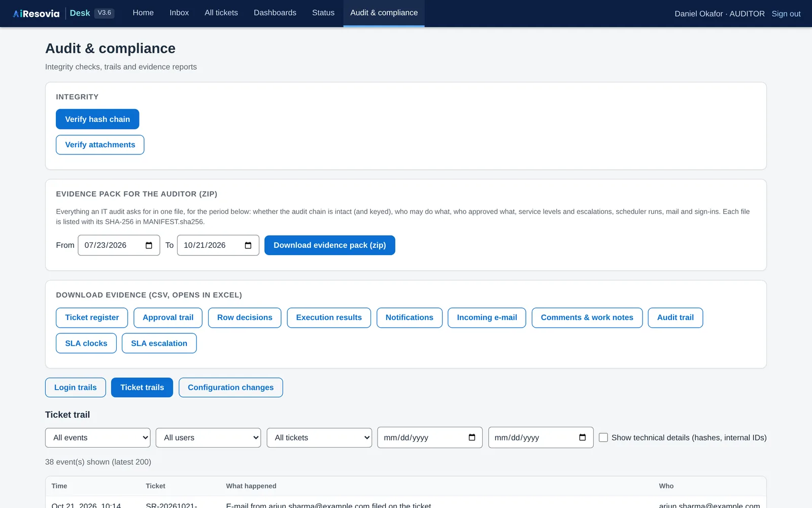Viewport: 812px width, 508px height.
Task: Click the V3.6 version badge
Action: pyautogui.click(x=105, y=13)
